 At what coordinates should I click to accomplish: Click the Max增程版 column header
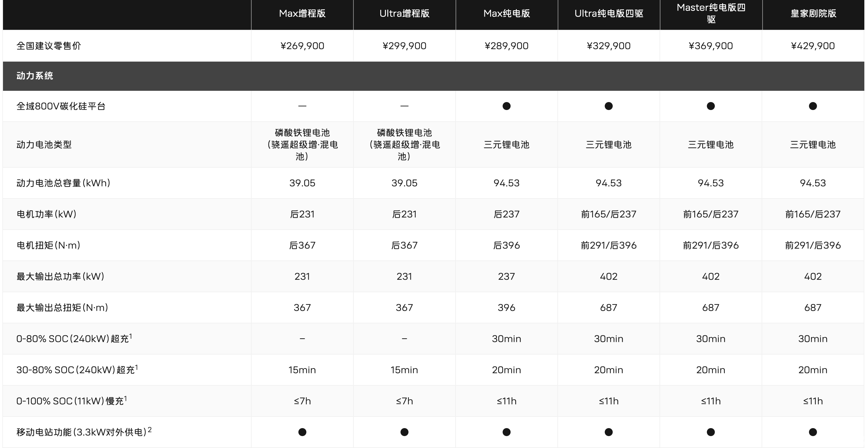(x=302, y=14)
